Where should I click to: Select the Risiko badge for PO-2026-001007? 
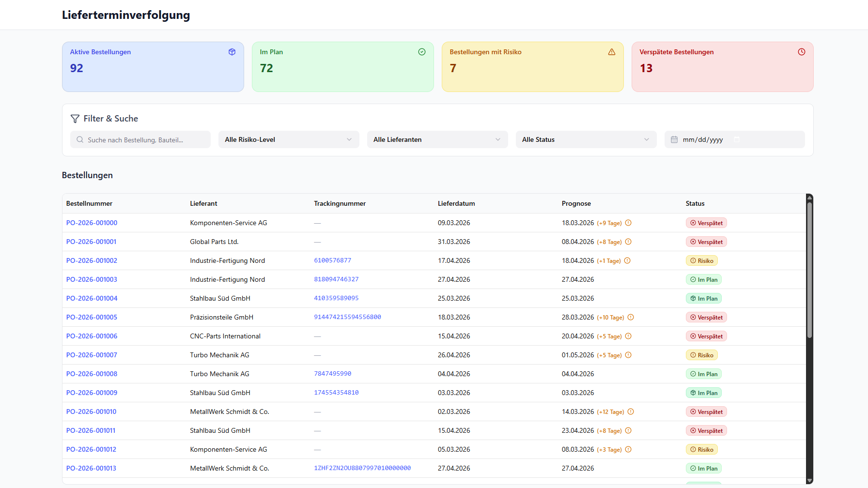[x=702, y=355]
